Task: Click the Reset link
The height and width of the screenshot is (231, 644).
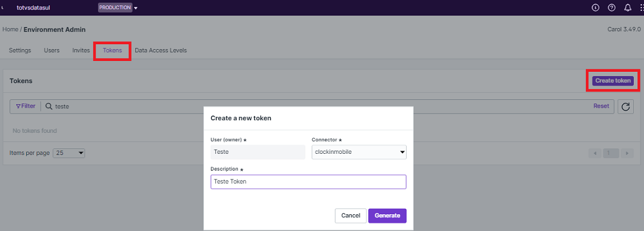Action: 602,106
